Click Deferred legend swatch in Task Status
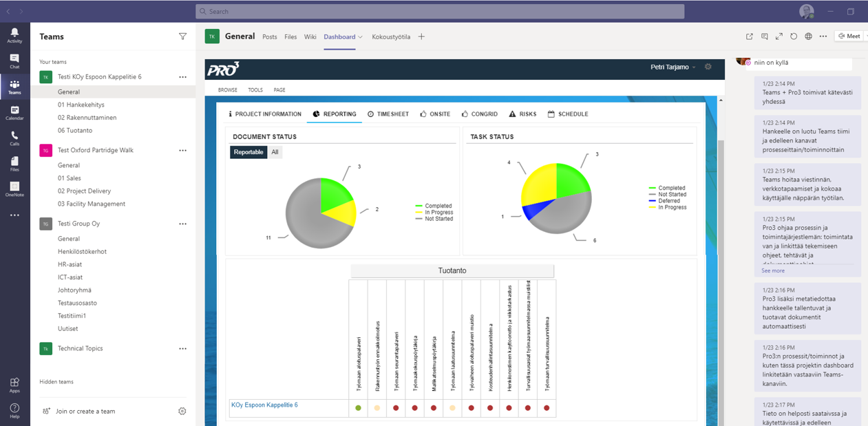 [653, 201]
